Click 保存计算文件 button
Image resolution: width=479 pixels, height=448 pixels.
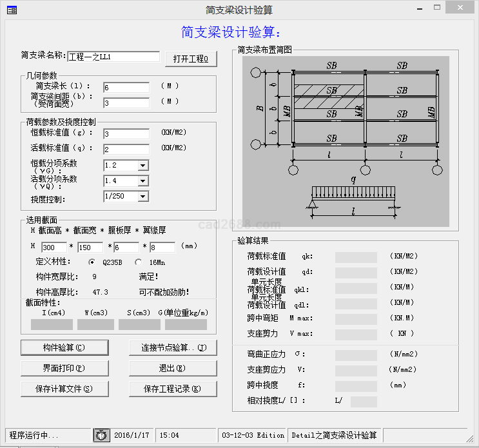pyautogui.click(x=63, y=389)
